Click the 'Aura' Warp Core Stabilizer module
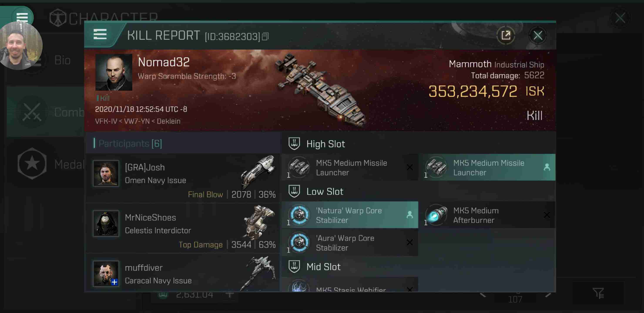 pos(350,242)
